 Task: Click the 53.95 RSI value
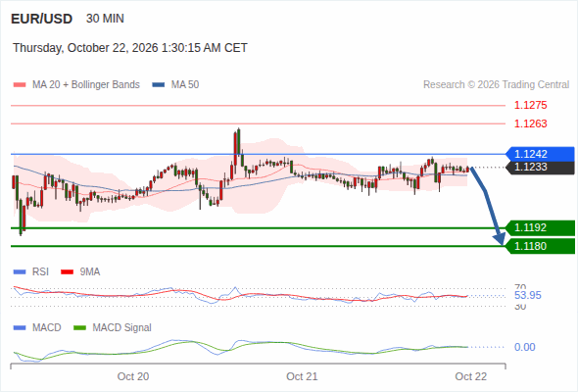pyautogui.click(x=528, y=296)
